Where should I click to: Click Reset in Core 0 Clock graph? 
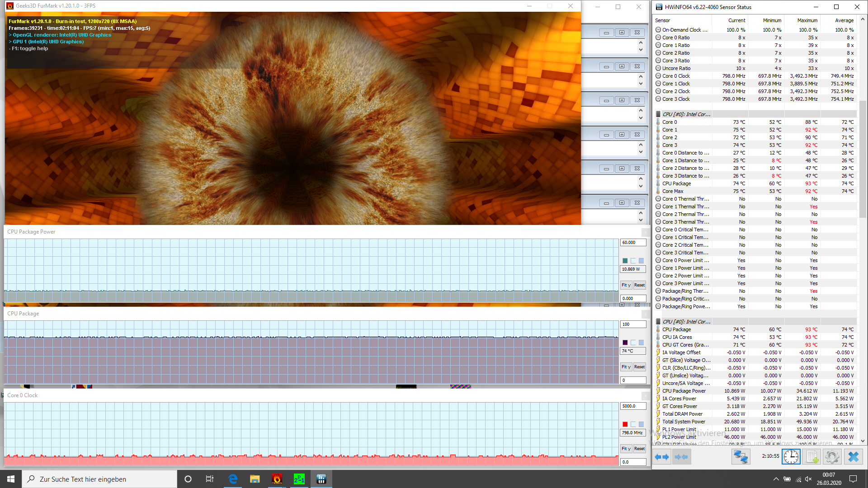pyautogui.click(x=639, y=449)
